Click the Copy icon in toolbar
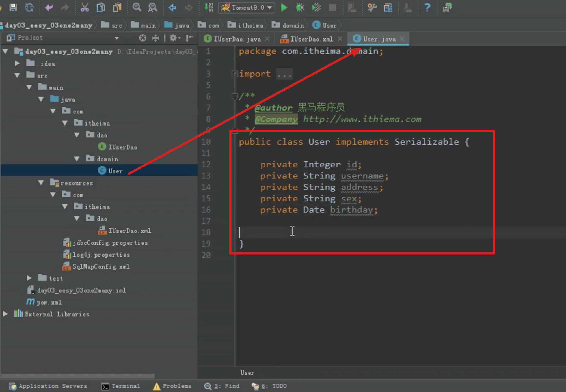 [x=101, y=7]
